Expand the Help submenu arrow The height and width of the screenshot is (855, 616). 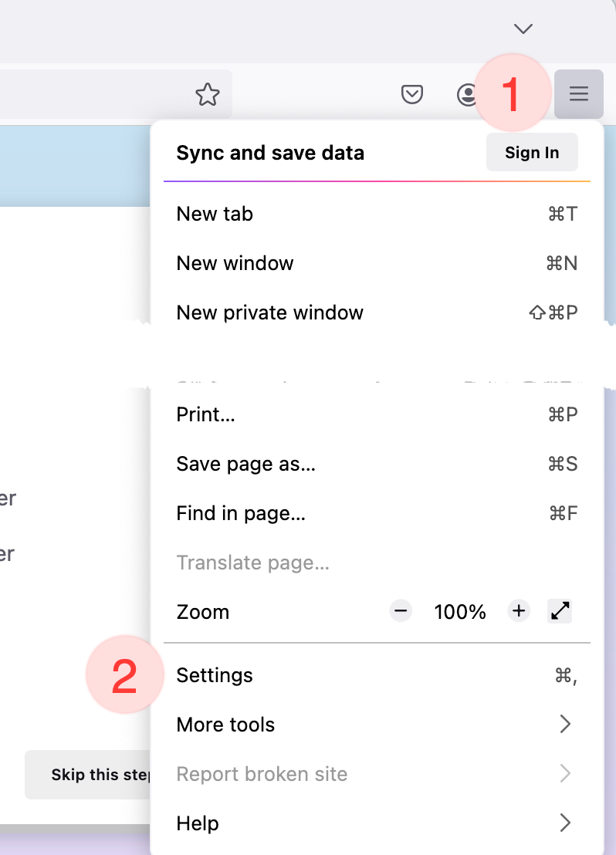[564, 823]
